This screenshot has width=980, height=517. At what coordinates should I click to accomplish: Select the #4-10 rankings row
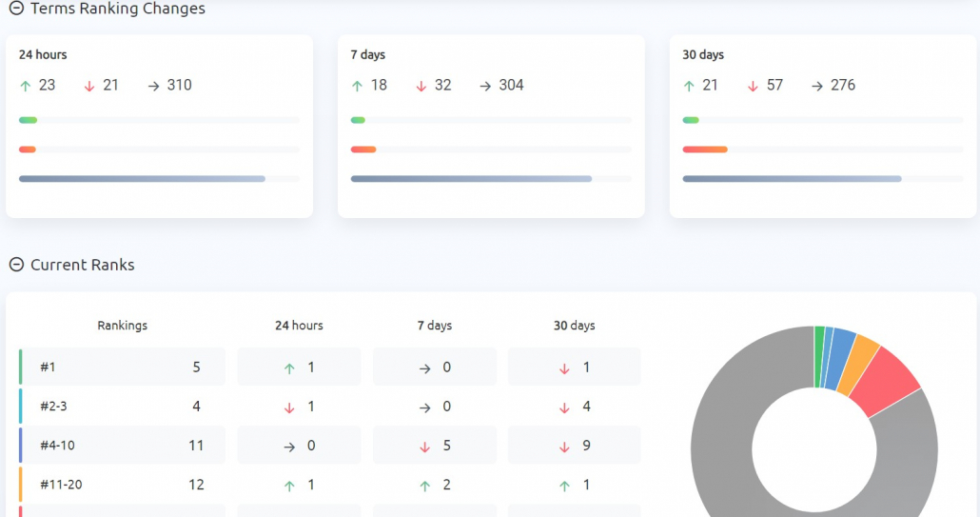(x=123, y=445)
